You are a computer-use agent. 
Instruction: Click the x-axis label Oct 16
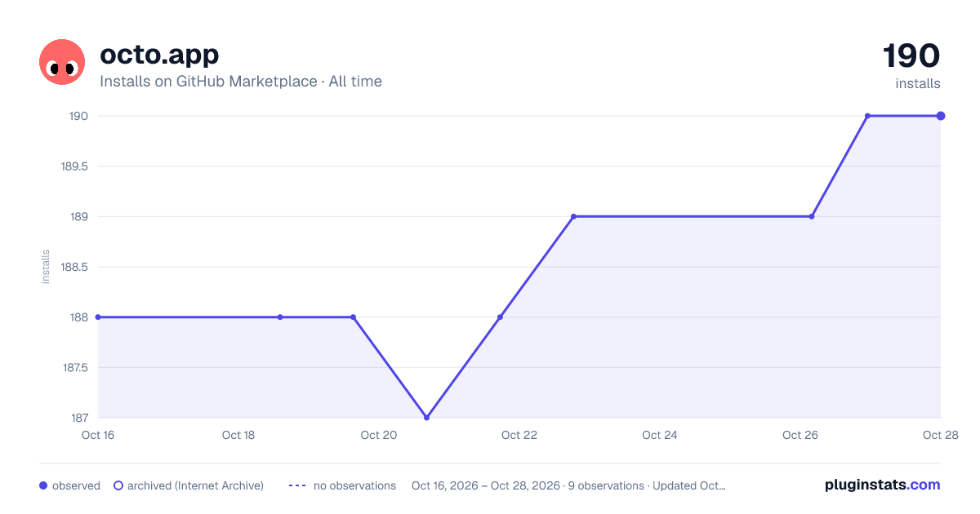pyautogui.click(x=98, y=435)
